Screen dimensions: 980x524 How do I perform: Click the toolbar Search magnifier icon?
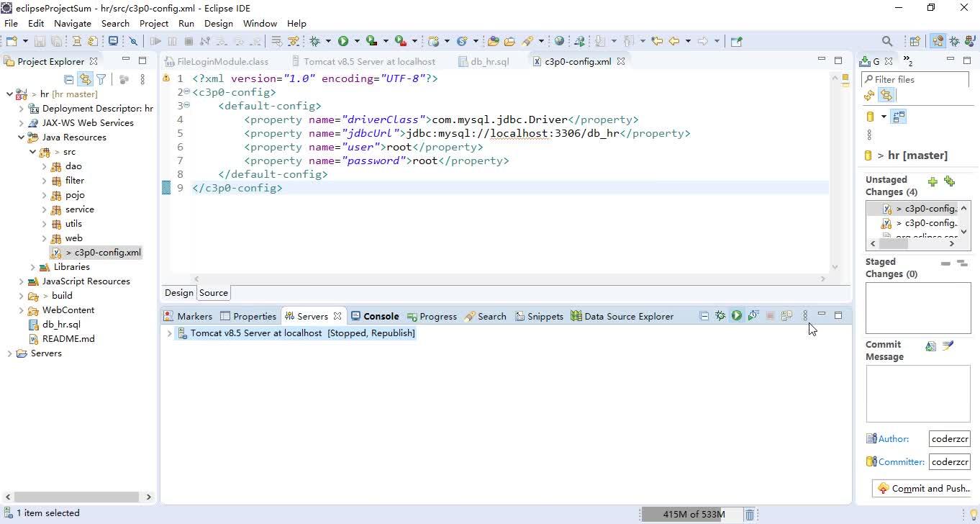pos(887,41)
